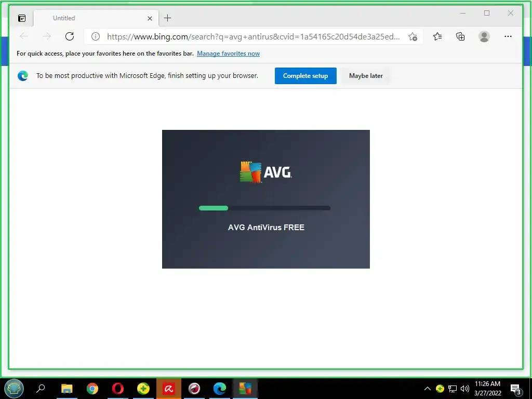Viewport: 532px width, 399px height.
Task: Open yellow-green plus app on taskbar
Action: pyautogui.click(x=143, y=388)
